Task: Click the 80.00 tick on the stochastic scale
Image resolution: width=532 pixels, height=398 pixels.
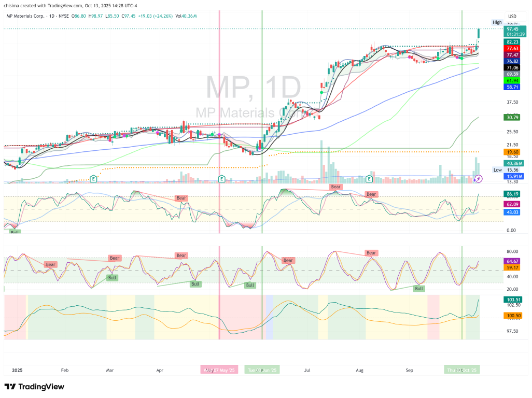Action: coord(512,251)
